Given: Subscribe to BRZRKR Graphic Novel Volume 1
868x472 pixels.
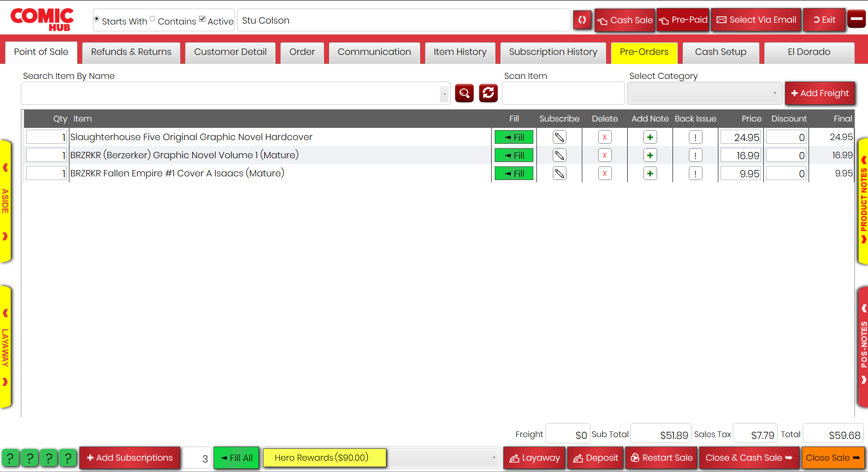Looking at the screenshot, I should [559, 155].
